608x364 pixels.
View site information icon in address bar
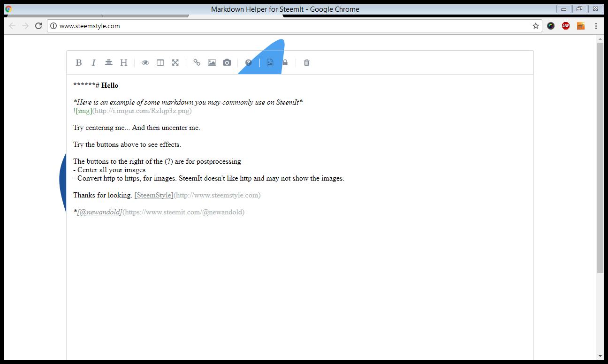(x=53, y=26)
